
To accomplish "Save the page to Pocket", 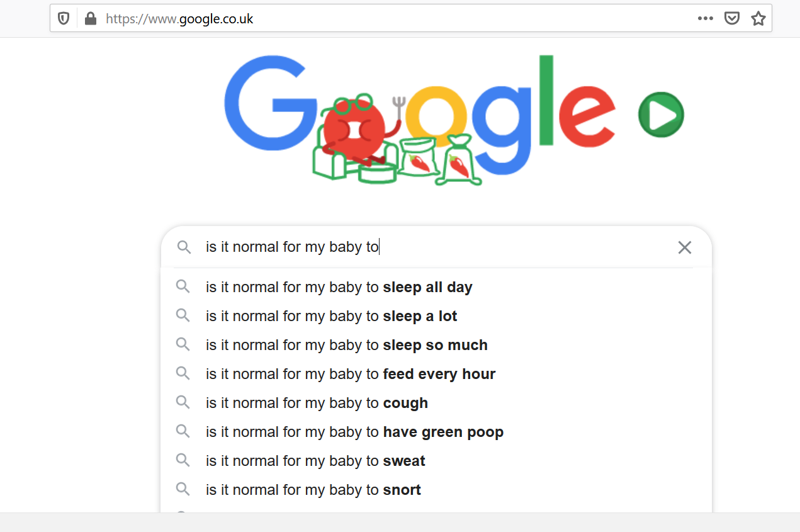I will click(731, 19).
